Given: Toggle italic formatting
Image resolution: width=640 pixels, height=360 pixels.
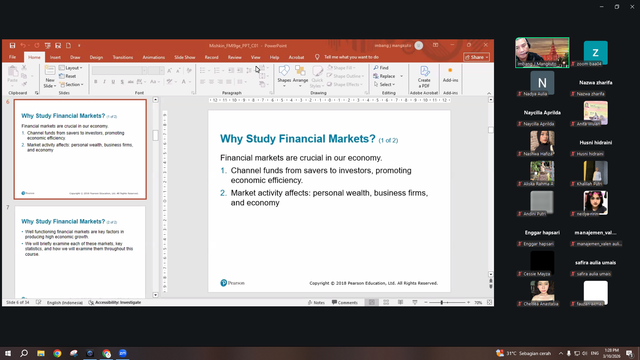Looking at the screenshot, I should 104,82.
